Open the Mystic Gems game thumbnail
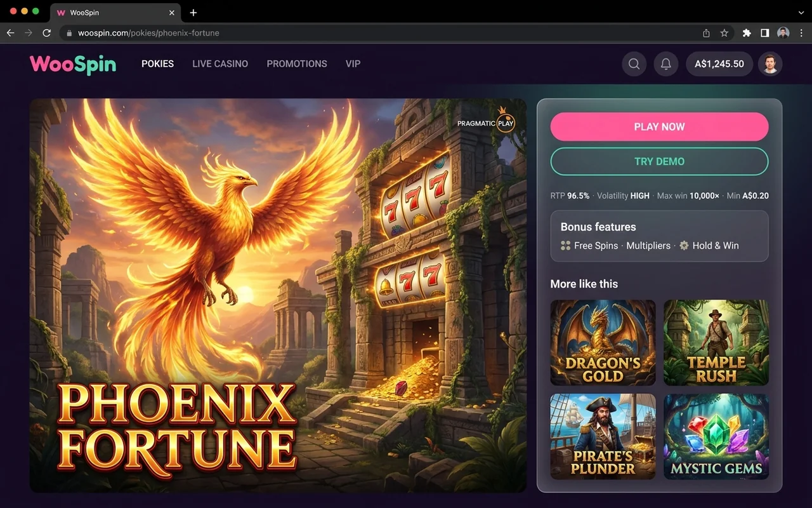Viewport: 812px width, 508px height. click(716, 436)
